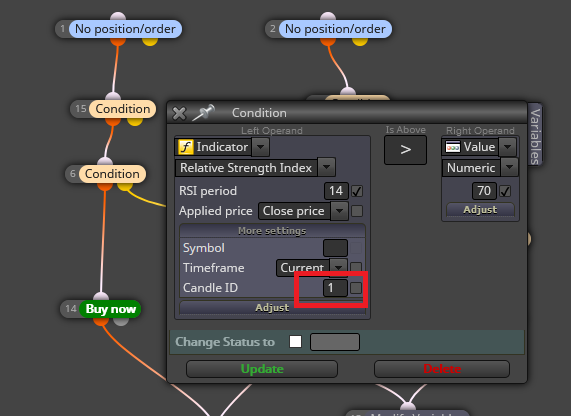Toggle the checkbox beside value 70
The width and height of the screenshot is (571, 416).
point(505,191)
